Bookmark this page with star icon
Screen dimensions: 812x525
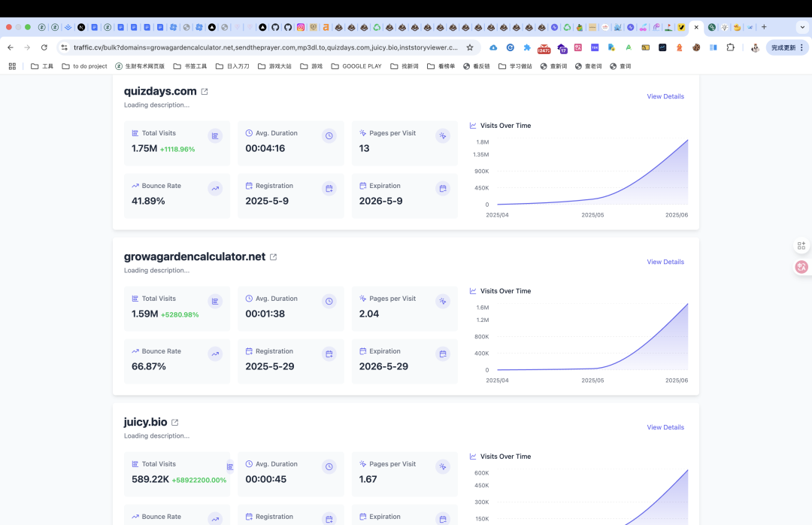click(470, 47)
